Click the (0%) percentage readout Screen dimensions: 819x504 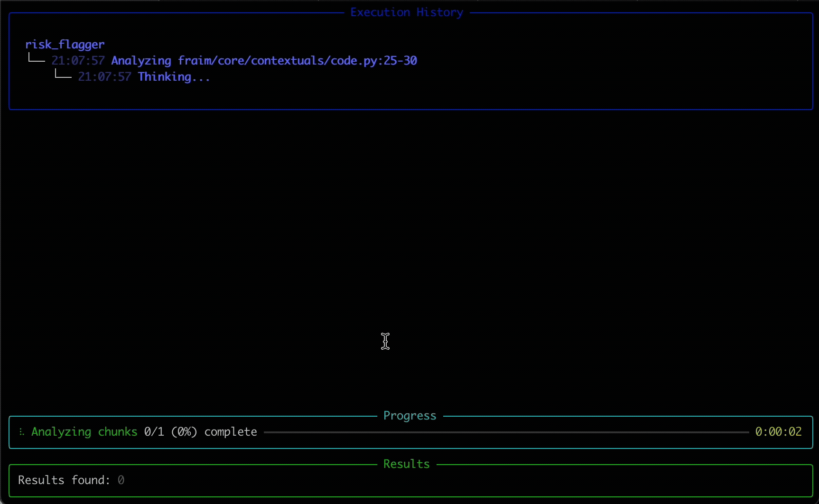point(184,432)
